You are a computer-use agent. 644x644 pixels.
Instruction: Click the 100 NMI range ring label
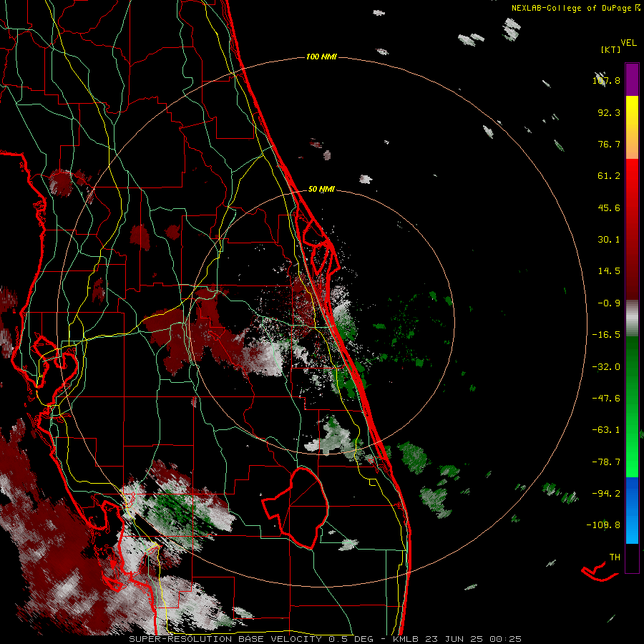point(321,57)
